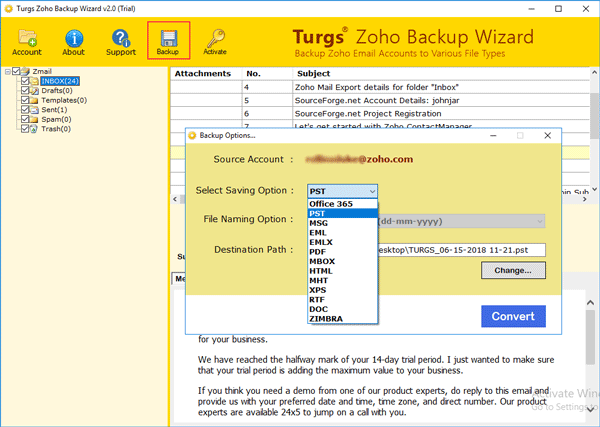The height and width of the screenshot is (427, 600).
Task: Click the email list horizontal scroll left arrow
Action: point(175,199)
